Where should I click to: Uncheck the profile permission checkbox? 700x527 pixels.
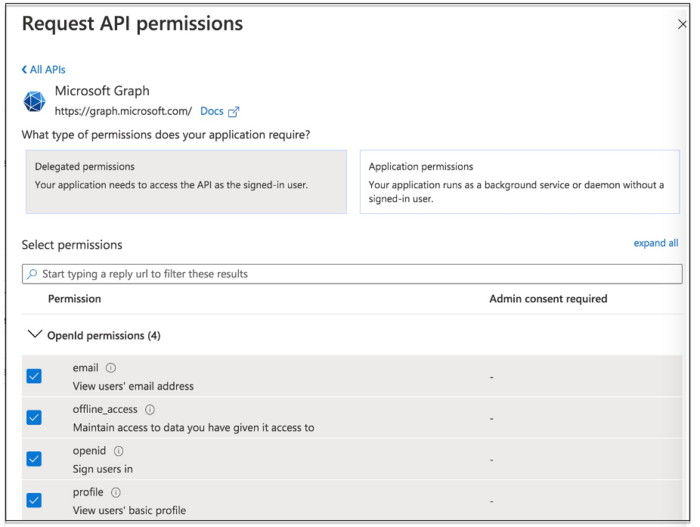tap(34, 500)
